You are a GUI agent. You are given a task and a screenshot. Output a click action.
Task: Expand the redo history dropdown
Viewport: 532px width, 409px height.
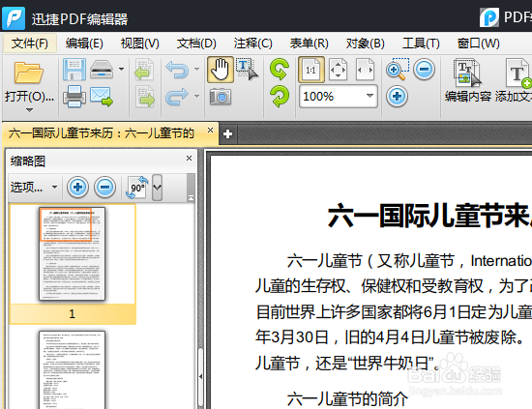[x=196, y=97]
